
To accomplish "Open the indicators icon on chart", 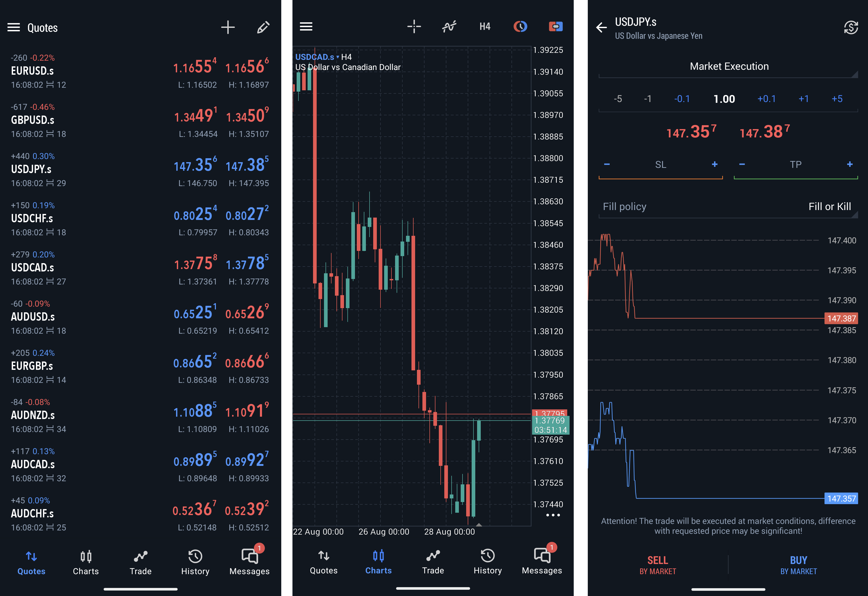I will click(x=449, y=27).
